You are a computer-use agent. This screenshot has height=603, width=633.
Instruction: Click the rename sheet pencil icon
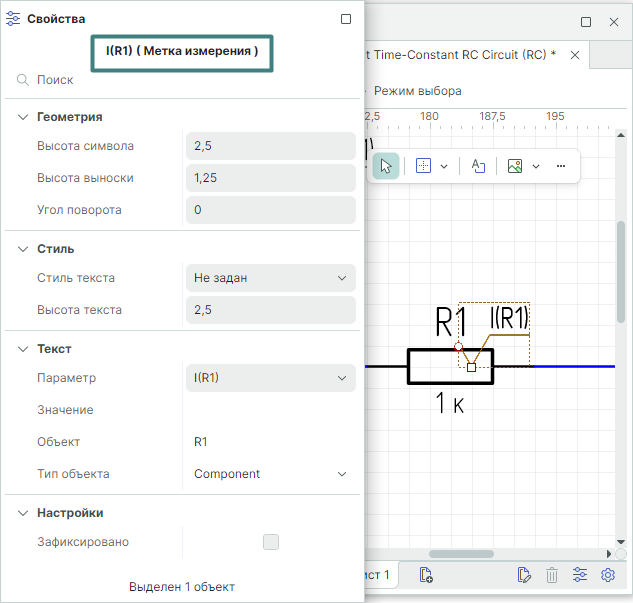coord(523,574)
